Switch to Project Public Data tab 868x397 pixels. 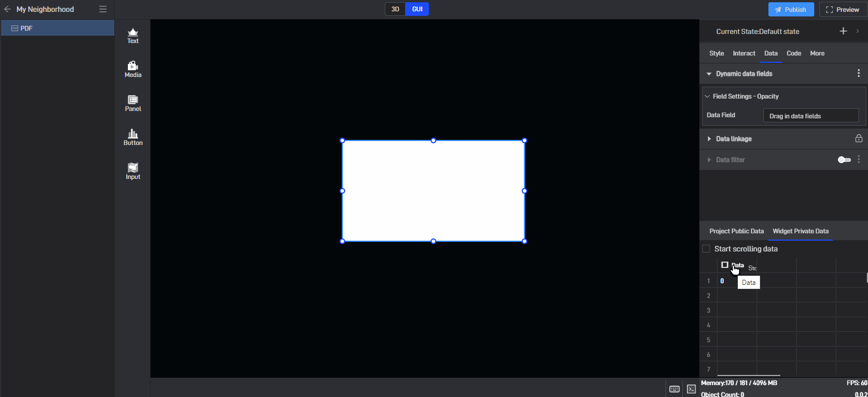(x=737, y=231)
